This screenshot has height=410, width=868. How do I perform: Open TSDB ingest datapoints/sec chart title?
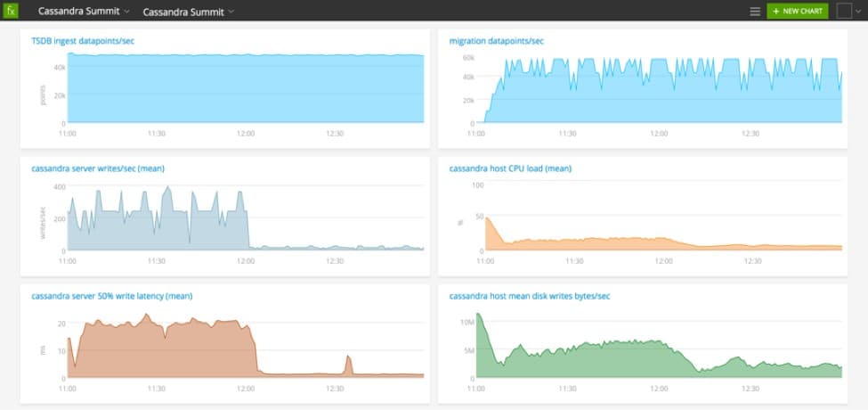[x=83, y=41]
